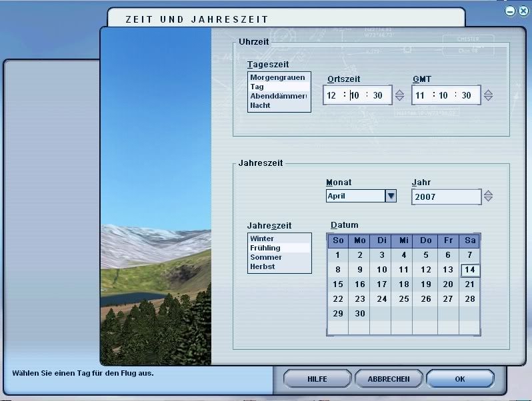Select Winter in the Jahreszeit list

[262, 238]
